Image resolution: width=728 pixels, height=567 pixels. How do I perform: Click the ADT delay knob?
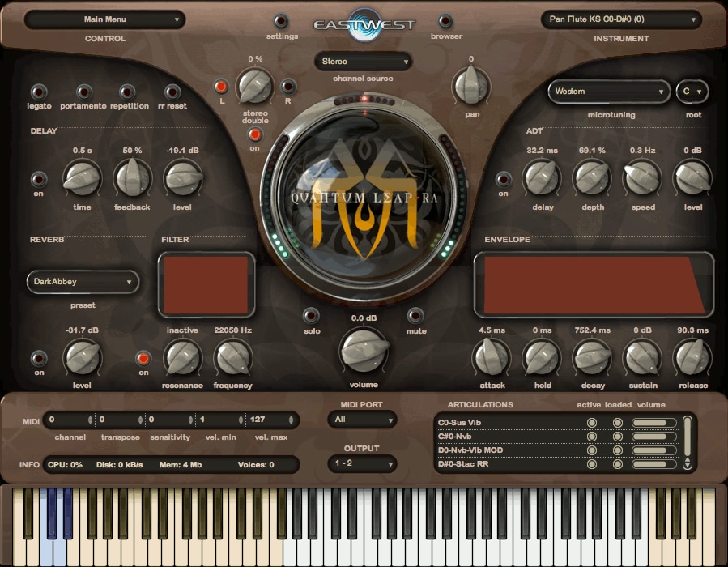(x=542, y=178)
